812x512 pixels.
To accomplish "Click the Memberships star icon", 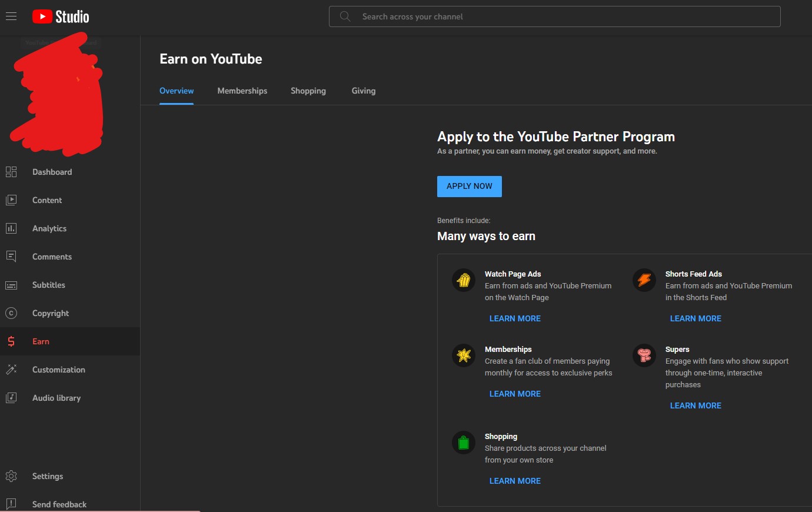I will point(464,355).
